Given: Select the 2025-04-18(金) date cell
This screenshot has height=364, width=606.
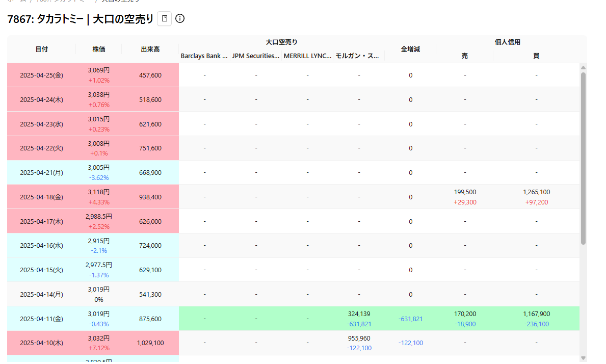Looking at the screenshot, I should click(x=42, y=197).
